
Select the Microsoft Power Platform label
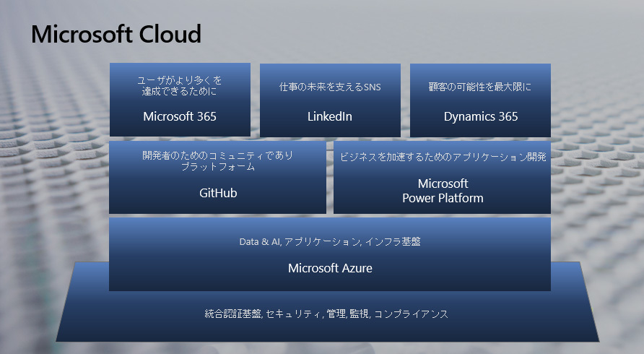click(443, 191)
